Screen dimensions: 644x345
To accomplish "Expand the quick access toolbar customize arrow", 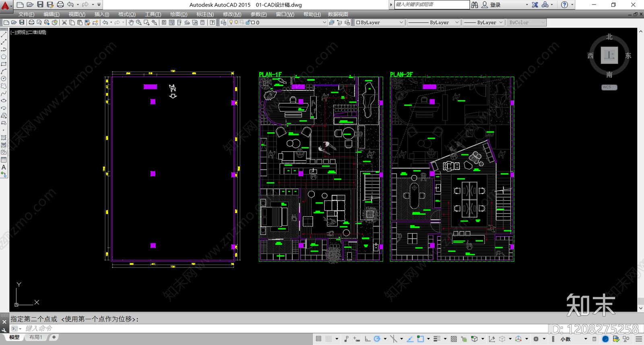I will pyautogui.click(x=99, y=5).
